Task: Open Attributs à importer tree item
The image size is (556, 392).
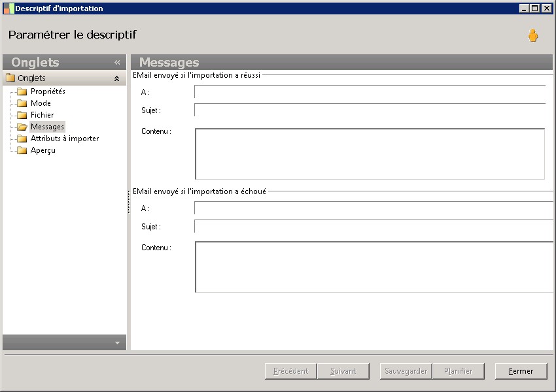Action: [65, 139]
